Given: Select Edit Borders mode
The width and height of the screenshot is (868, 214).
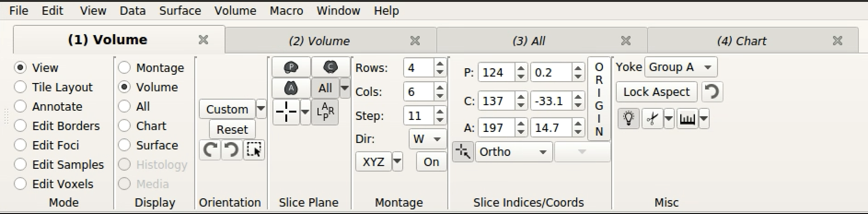Looking at the screenshot, I should point(20,126).
